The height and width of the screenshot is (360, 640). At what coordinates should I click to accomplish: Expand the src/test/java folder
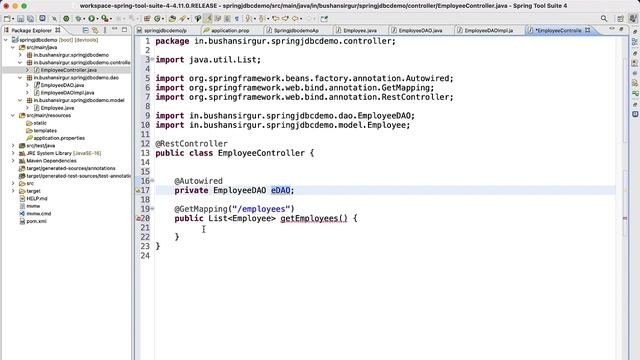[x=13, y=145]
